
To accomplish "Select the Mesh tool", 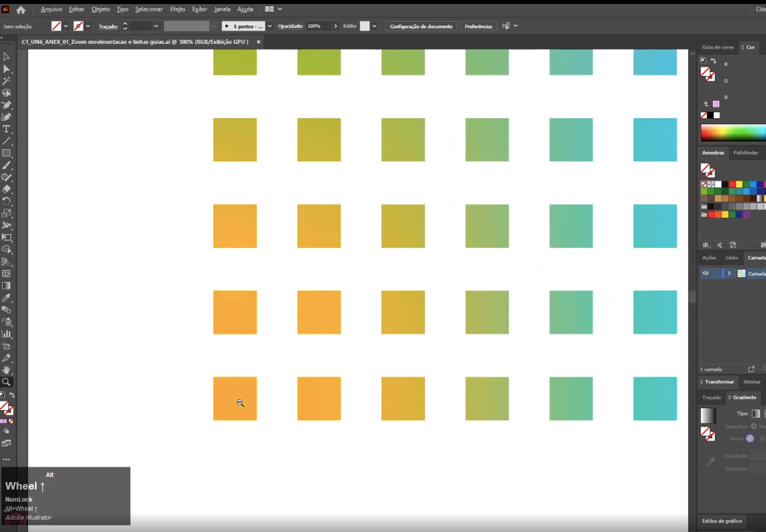I will [7, 273].
